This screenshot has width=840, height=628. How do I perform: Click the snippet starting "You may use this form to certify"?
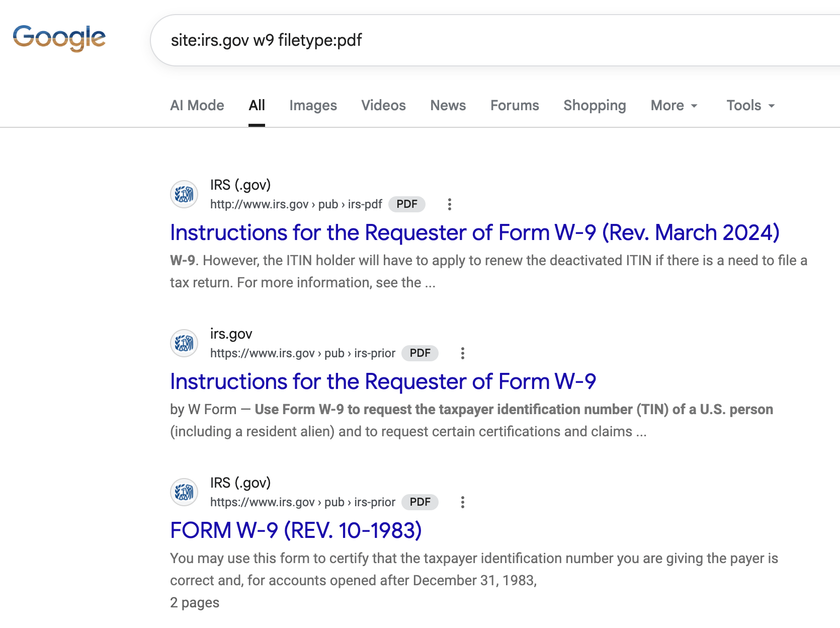(474, 569)
